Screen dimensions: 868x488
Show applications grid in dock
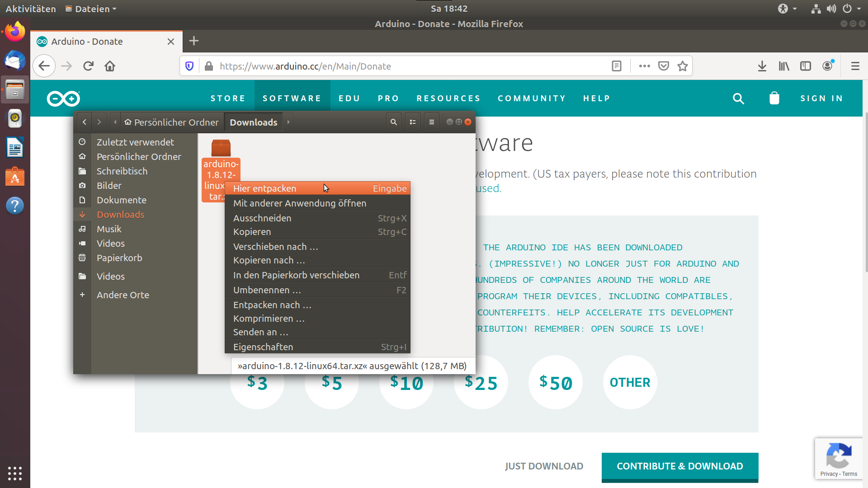[15, 473]
